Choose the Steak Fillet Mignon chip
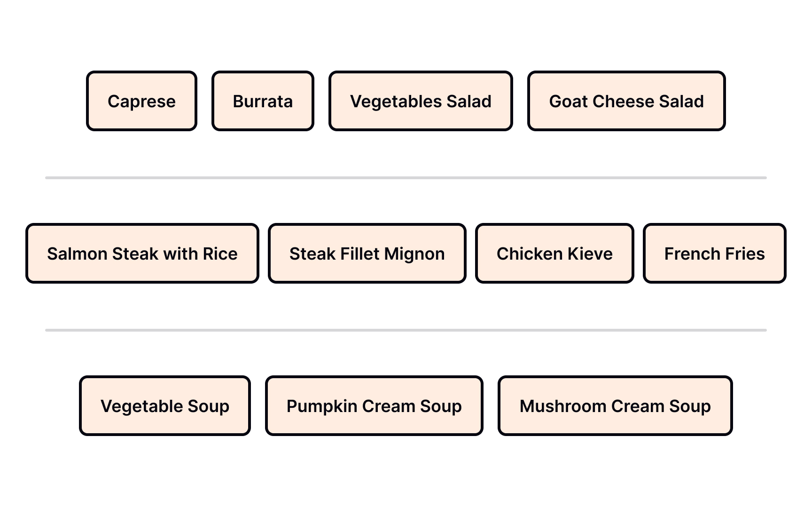Screen dimensions: 812x508 (x=367, y=254)
